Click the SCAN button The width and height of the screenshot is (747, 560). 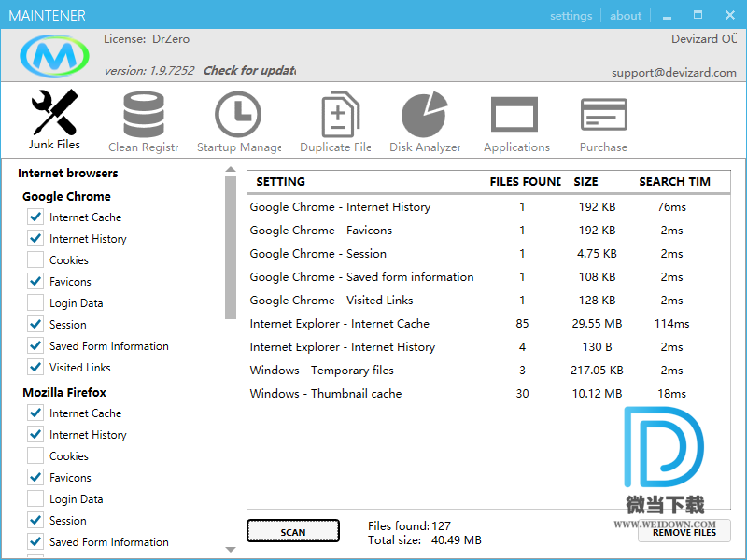[293, 531]
